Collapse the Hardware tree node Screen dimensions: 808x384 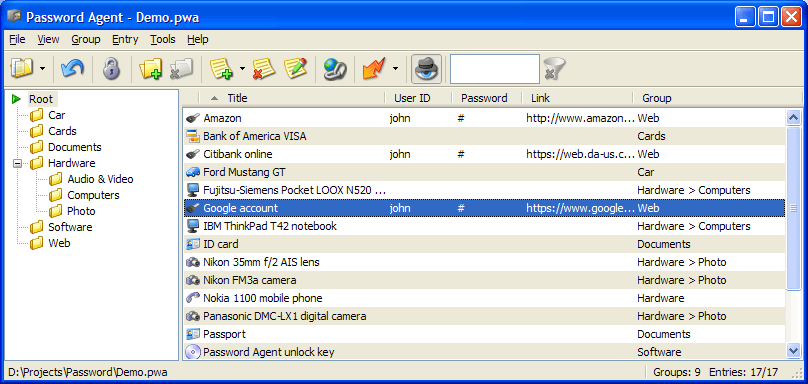(x=17, y=163)
